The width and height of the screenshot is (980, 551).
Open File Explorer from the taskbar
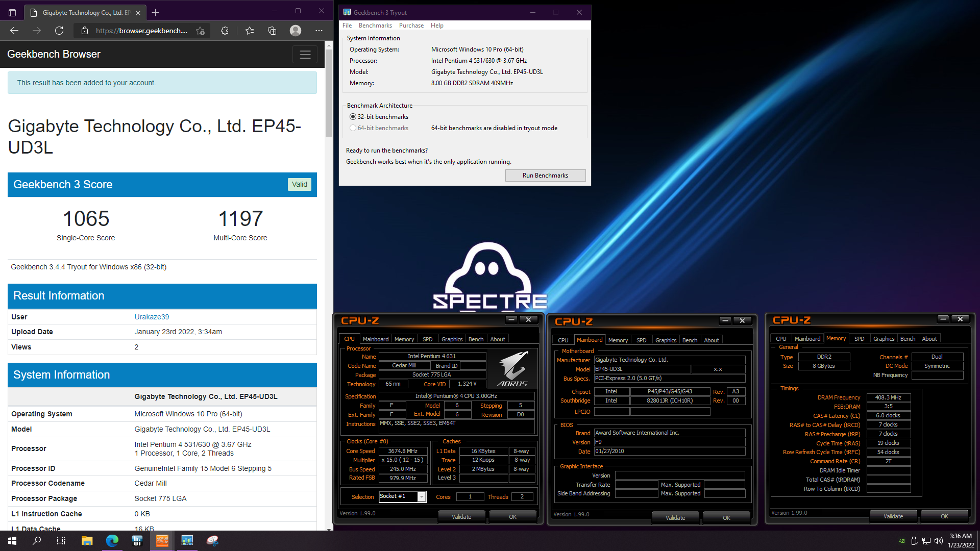coord(87,541)
